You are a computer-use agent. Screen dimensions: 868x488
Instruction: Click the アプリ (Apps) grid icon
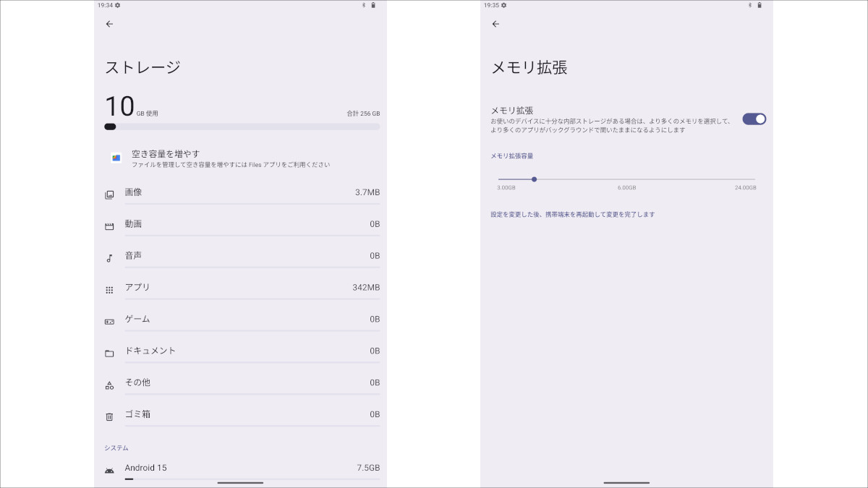(x=109, y=287)
